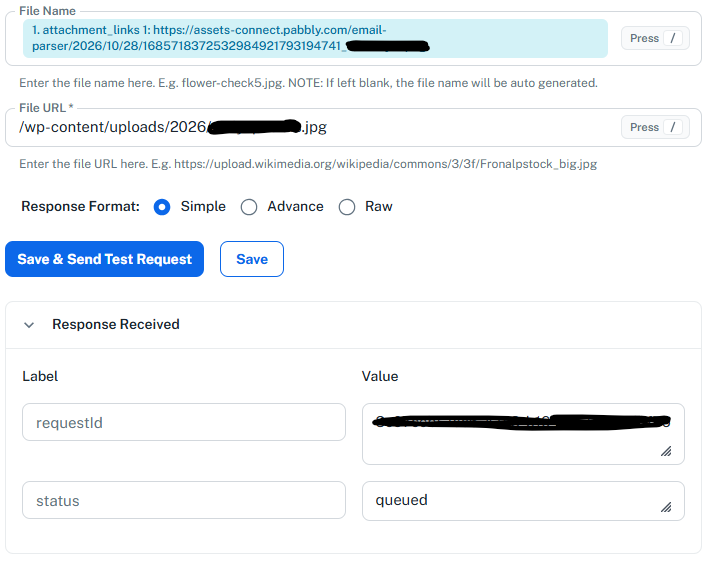Click the Press / button in File URL
The width and height of the screenshot is (721, 569).
click(x=655, y=127)
